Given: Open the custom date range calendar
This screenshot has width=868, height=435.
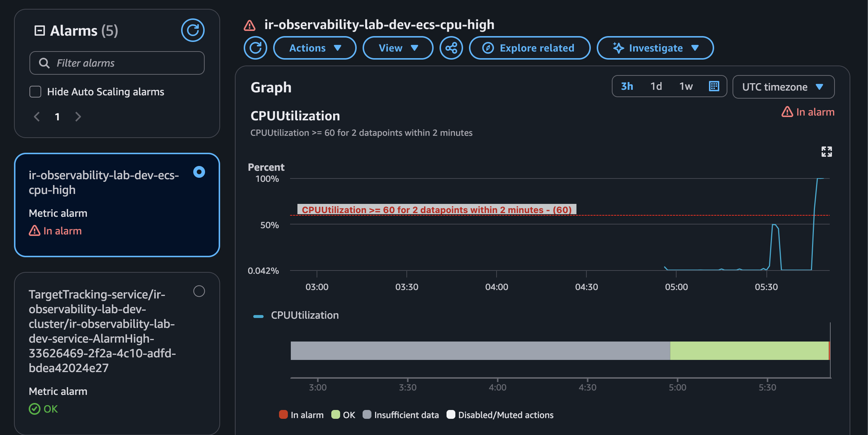Looking at the screenshot, I should [714, 86].
